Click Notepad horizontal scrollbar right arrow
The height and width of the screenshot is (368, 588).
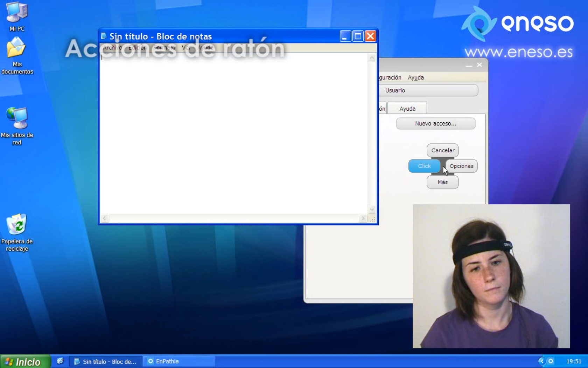pyautogui.click(x=363, y=218)
